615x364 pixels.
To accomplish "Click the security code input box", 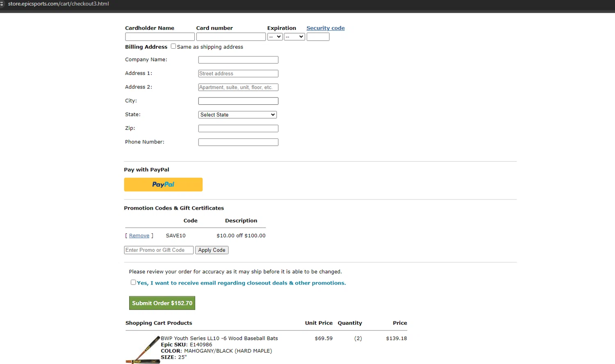I will pos(318,37).
